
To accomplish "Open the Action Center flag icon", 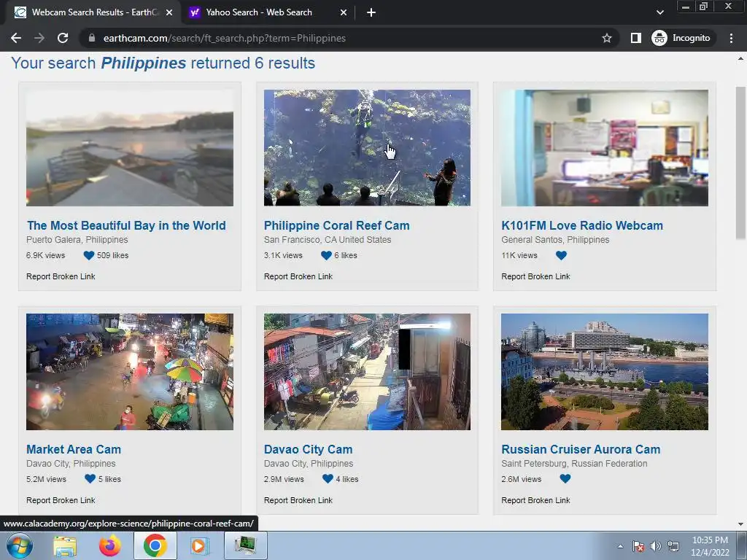I will coord(638,546).
